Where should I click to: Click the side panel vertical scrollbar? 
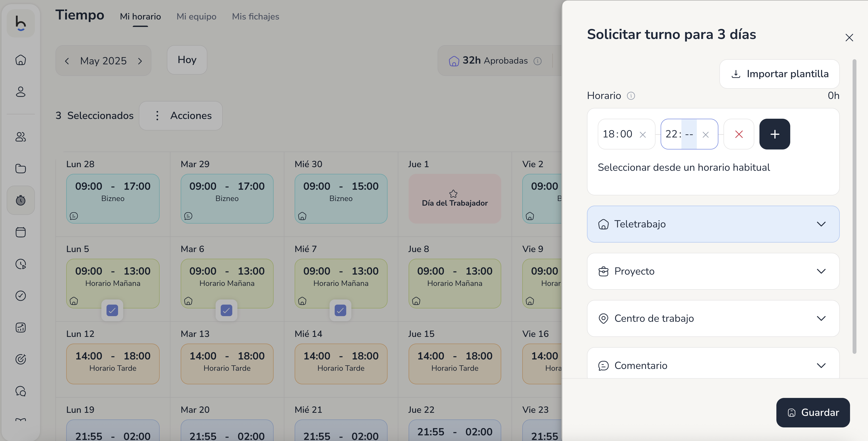pos(854,207)
